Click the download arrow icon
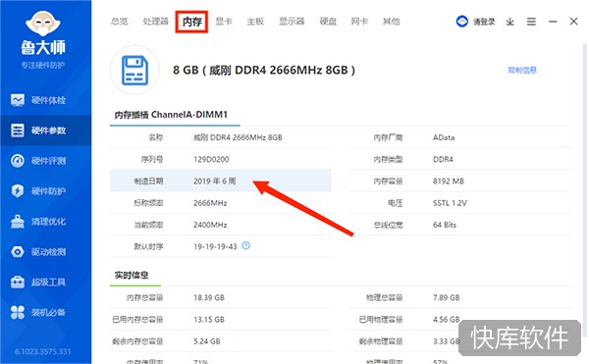Image resolution: width=589 pixels, height=364 pixels. point(510,22)
